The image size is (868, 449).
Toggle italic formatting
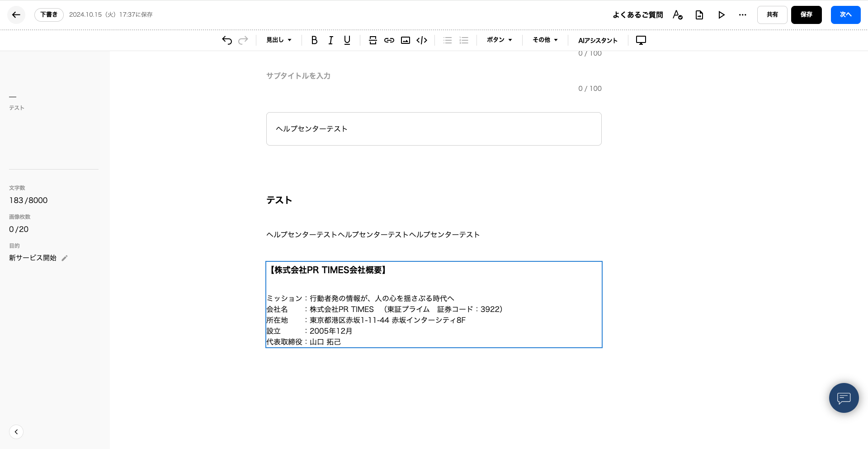click(331, 40)
